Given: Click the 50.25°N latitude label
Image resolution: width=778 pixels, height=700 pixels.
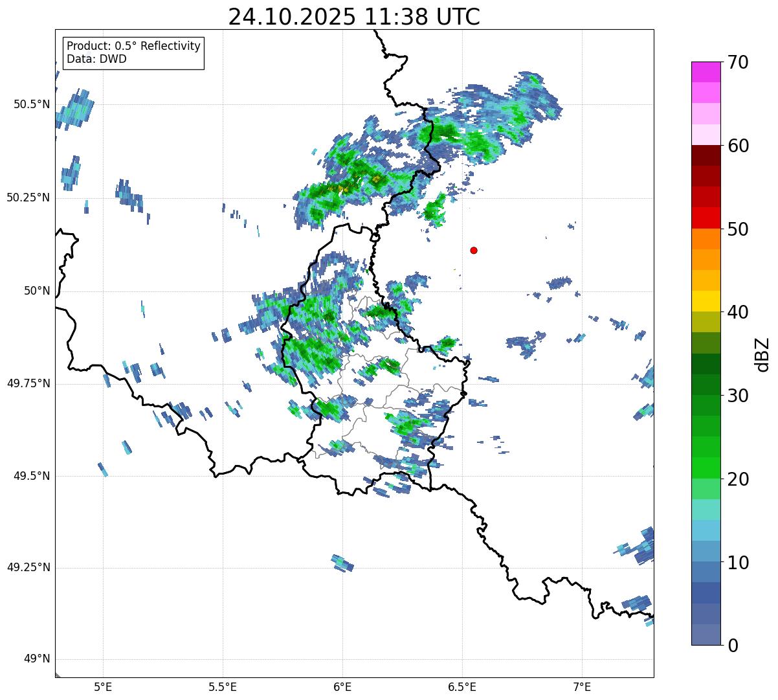Looking at the screenshot, I should [x=28, y=198].
